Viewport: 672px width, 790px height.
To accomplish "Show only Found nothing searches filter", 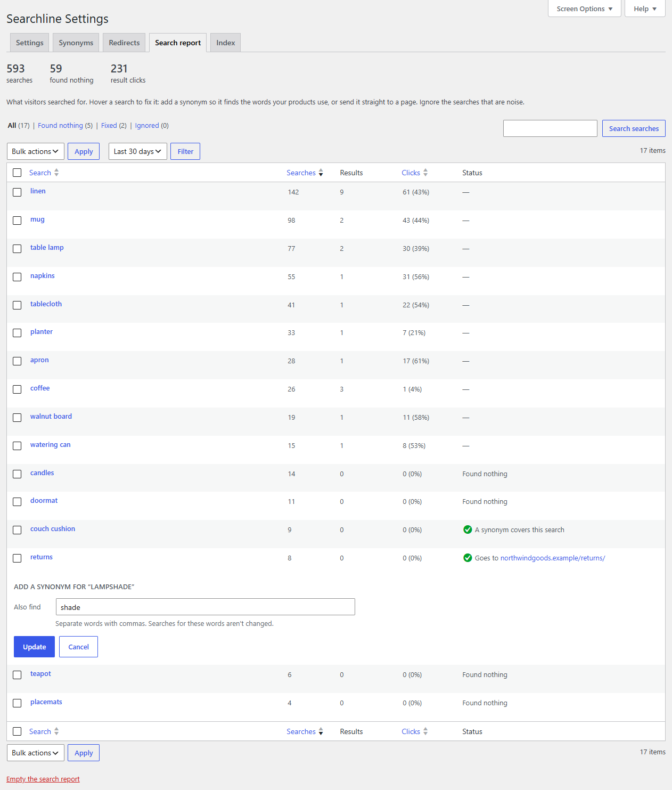I will [60, 126].
